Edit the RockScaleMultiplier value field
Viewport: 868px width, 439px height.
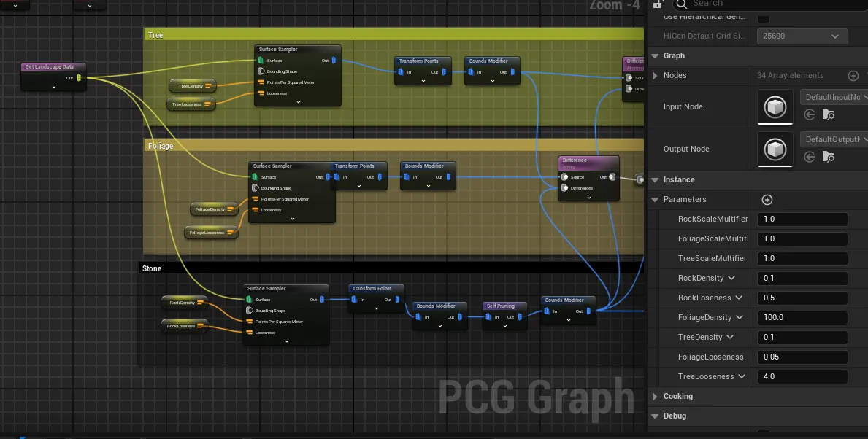click(802, 219)
